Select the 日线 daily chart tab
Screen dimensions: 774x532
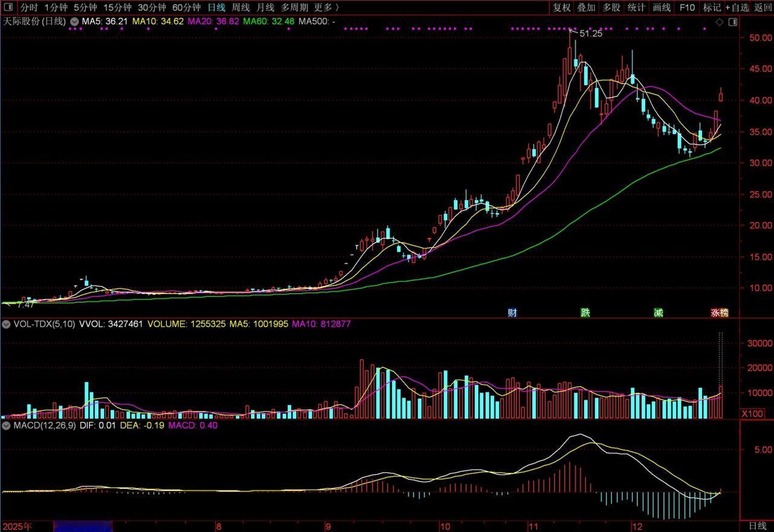pyautogui.click(x=216, y=7)
